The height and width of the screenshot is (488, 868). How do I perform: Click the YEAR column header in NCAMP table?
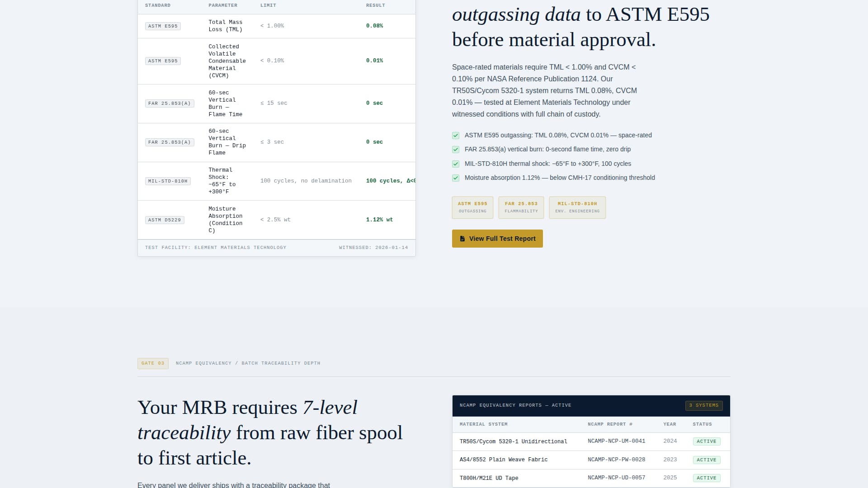point(670,424)
